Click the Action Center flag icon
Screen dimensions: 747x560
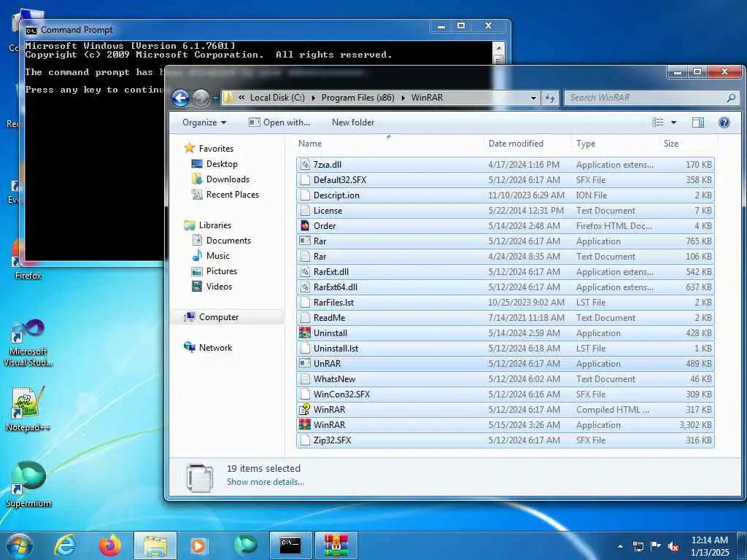pyautogui.click(x=656, y=546)
